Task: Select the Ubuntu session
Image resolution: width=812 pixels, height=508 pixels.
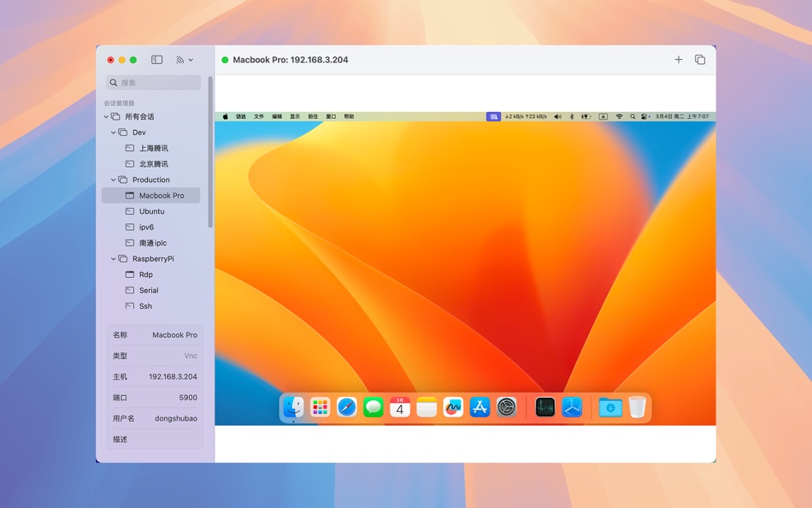Action: click(150, 211)
